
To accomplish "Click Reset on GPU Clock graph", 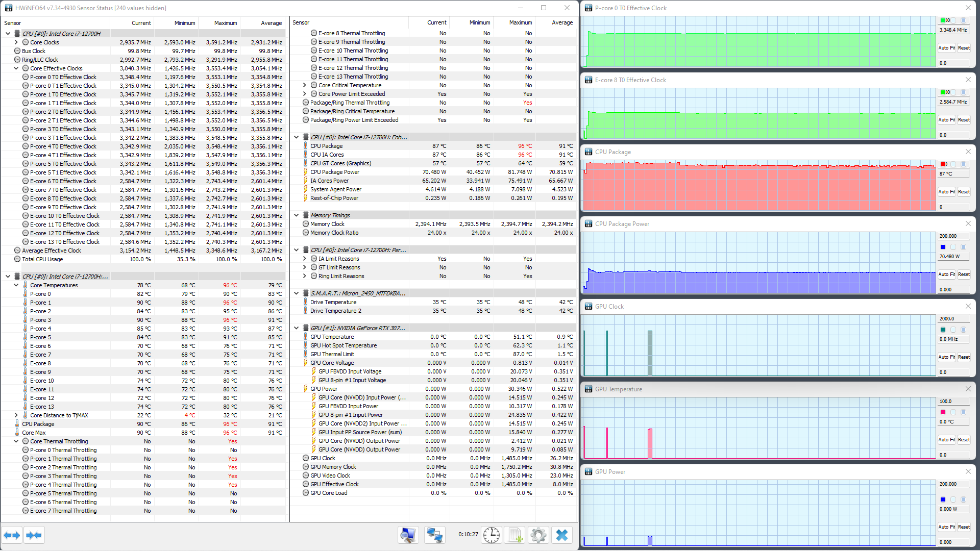I will (964, 357).
